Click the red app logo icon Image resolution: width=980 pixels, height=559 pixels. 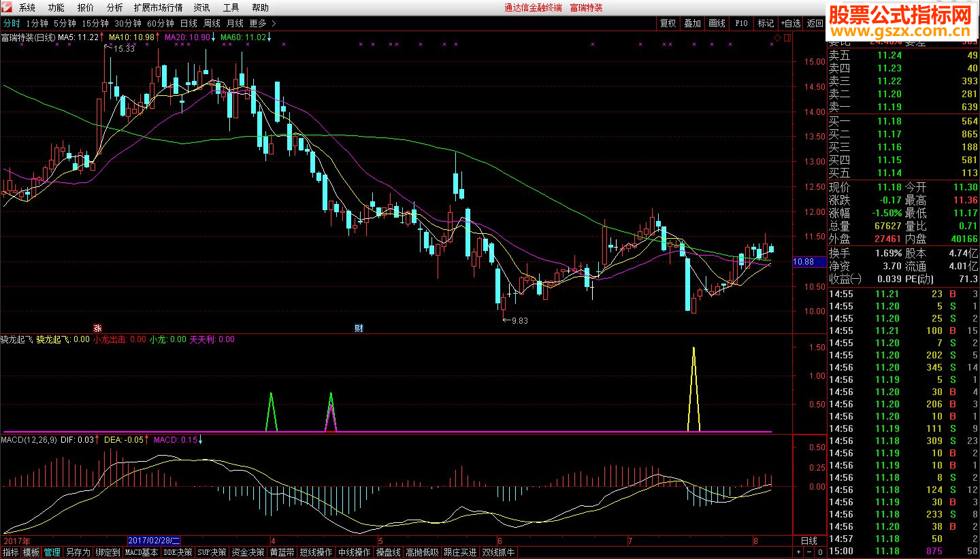coord(7,7)
